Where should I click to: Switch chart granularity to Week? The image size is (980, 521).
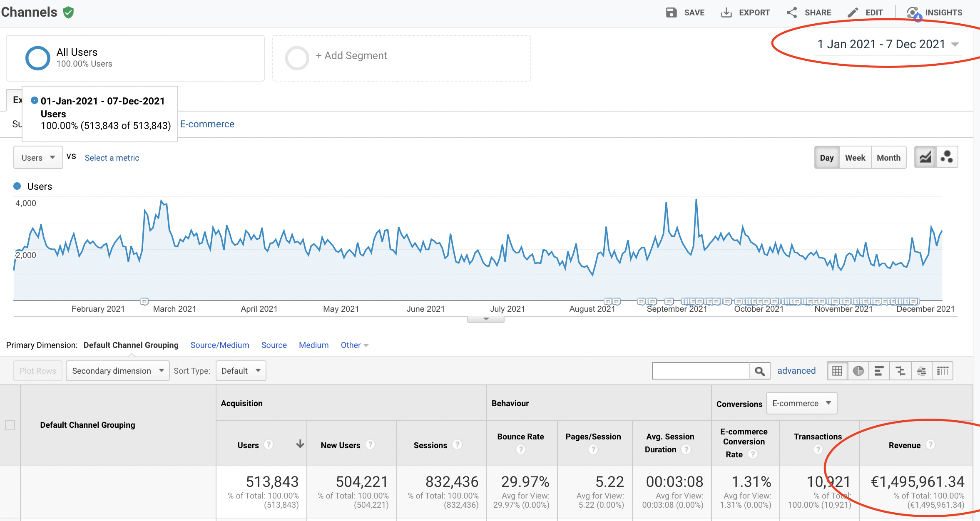[855, 158]
